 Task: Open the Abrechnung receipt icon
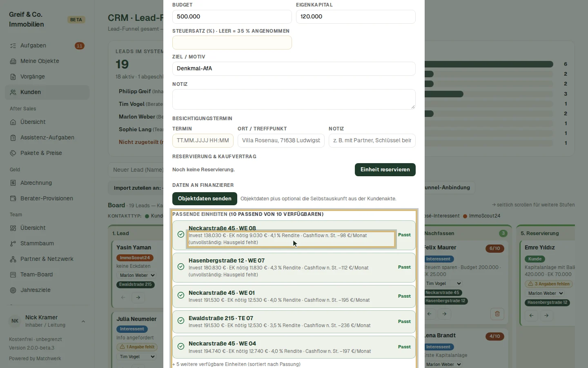click(13, 183)
